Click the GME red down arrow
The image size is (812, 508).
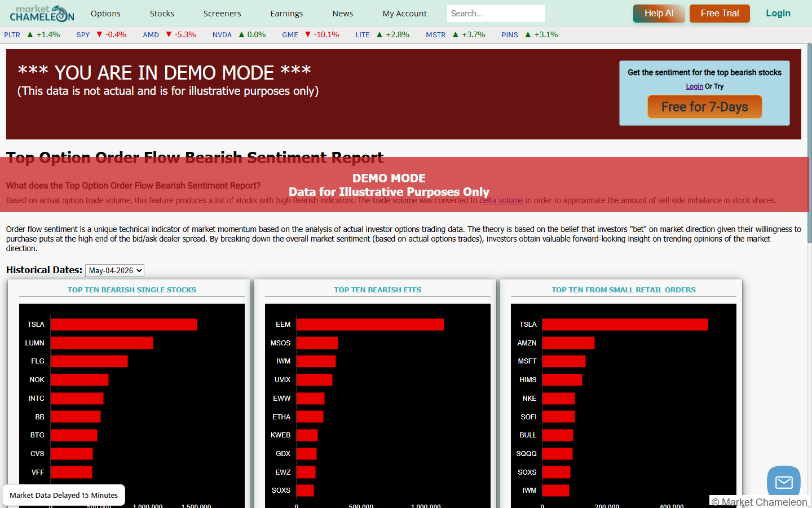click(307, 34)
